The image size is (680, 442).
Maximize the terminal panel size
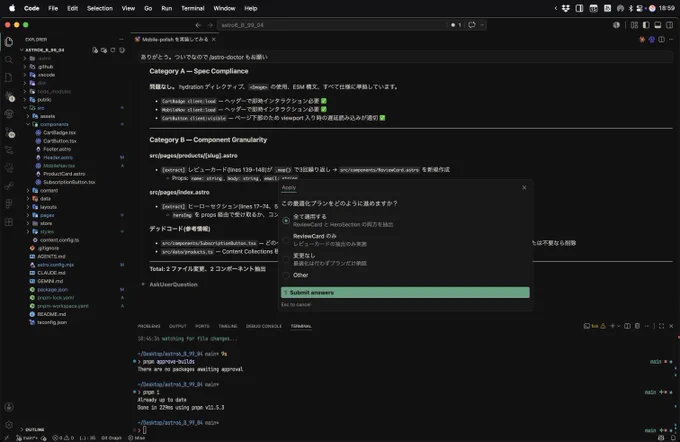tap(661, 326)
